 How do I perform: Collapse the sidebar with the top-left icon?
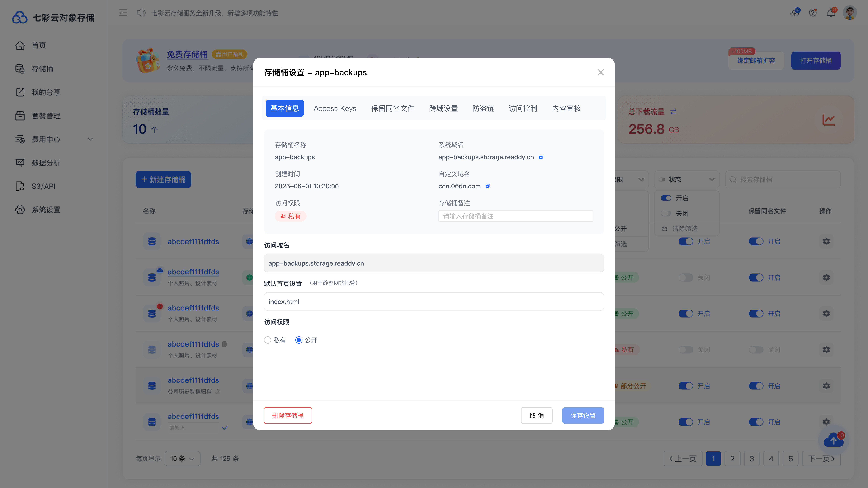[123, 13]
